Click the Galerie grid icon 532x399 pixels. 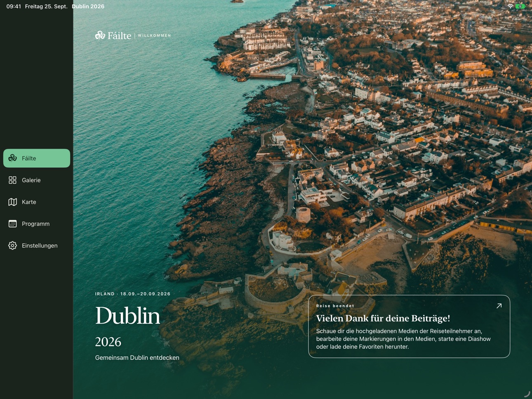click(13, 180)
